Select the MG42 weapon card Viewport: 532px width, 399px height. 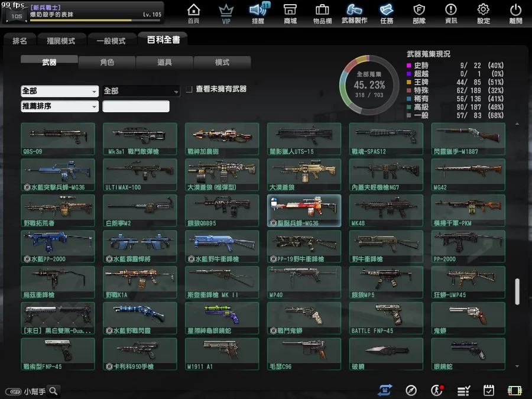[468, 175]
